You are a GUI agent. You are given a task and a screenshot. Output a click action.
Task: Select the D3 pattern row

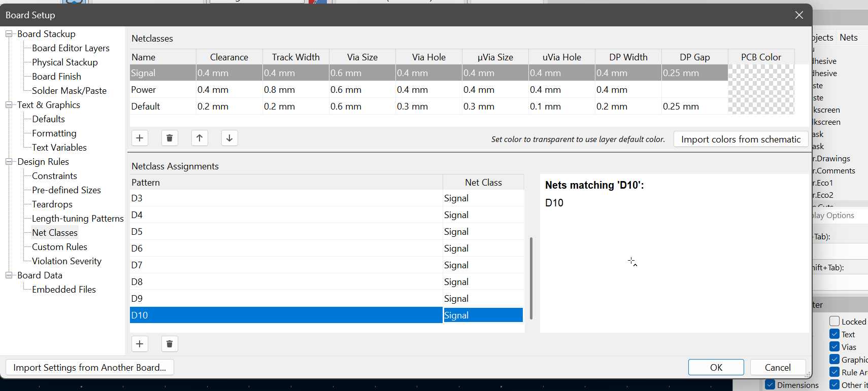(286, 198)
